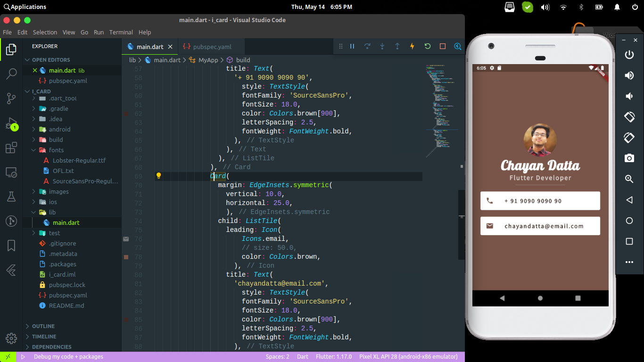This screenshot has width=644, height=362.
Task: Open the Manage gear menu
Action: (x=11, y=338)
